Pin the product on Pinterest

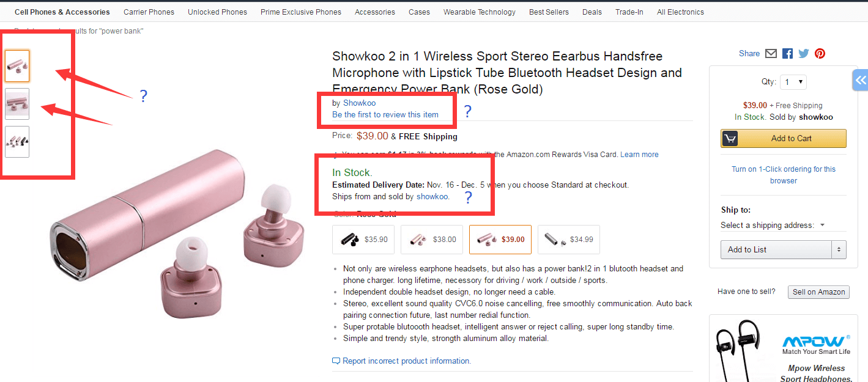point(820,54)
